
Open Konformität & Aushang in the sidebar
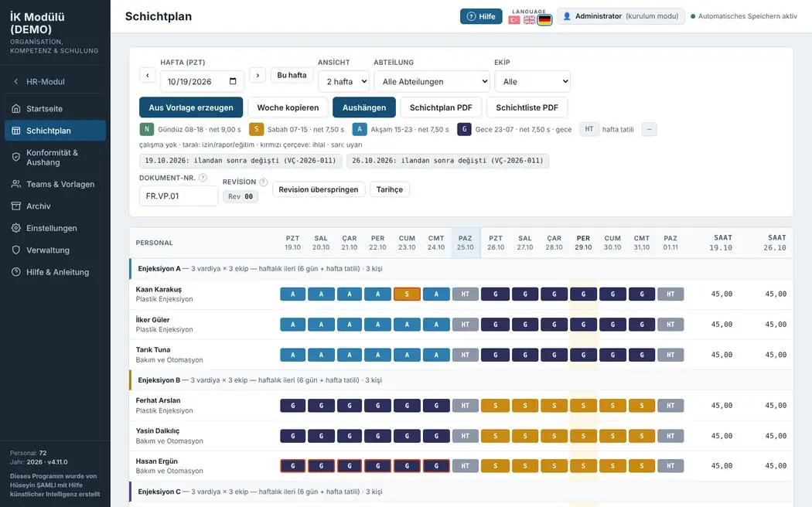(x=56, y=157)
